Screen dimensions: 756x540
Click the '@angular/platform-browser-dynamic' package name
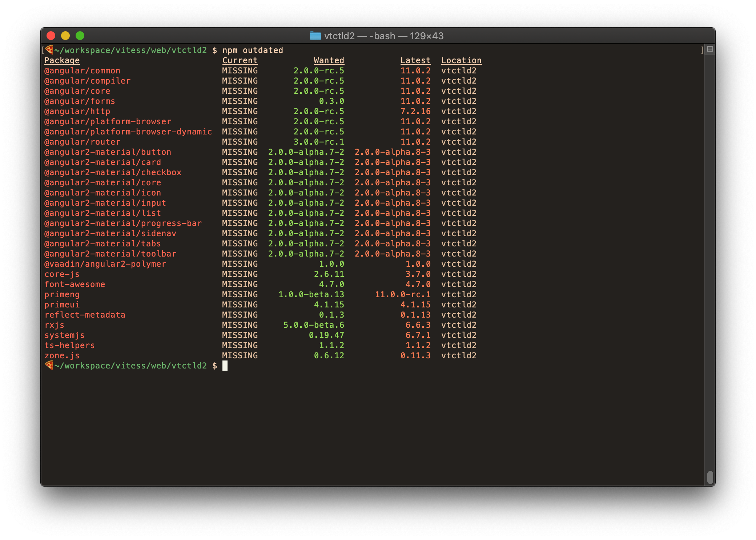point(128,132)
